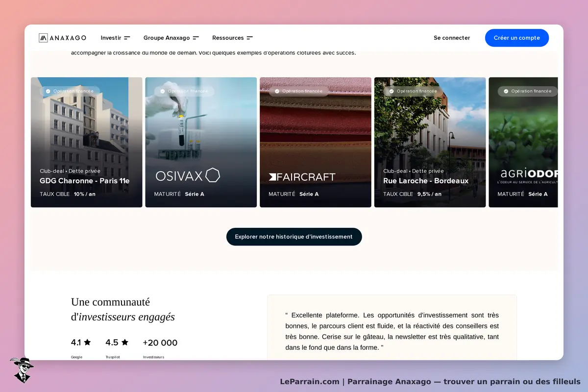
Task: Click checkmark icon on Rue Laroche badge
Action: [x=392, y=91]
